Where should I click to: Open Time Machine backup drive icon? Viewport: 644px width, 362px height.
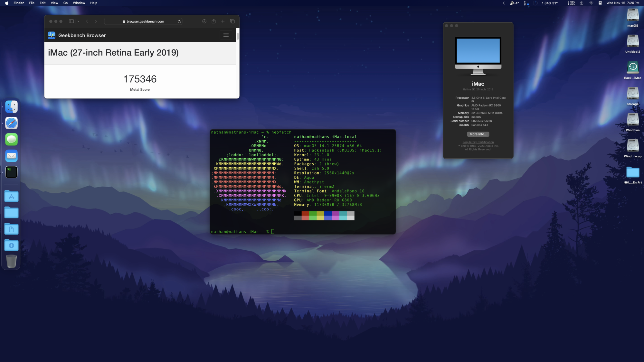632,68
